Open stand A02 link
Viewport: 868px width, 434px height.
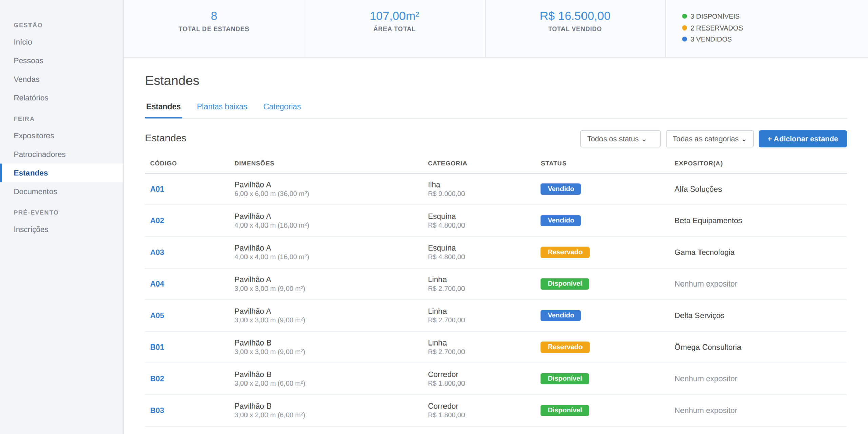click(157, 221)
